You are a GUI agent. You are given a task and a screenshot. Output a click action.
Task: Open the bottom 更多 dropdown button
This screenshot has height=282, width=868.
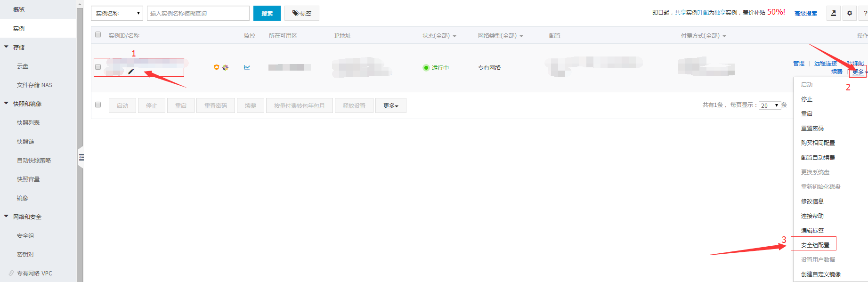pos(391,105)
